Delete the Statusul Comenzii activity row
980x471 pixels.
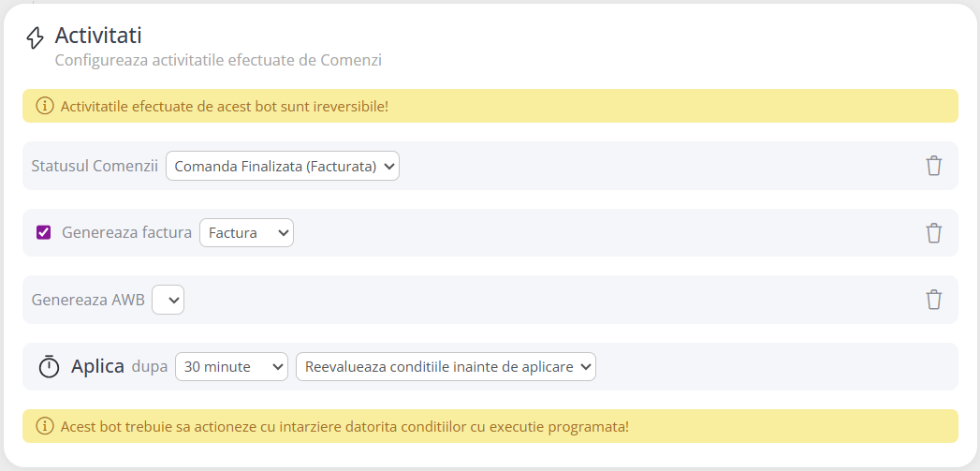tap(933, 166)
